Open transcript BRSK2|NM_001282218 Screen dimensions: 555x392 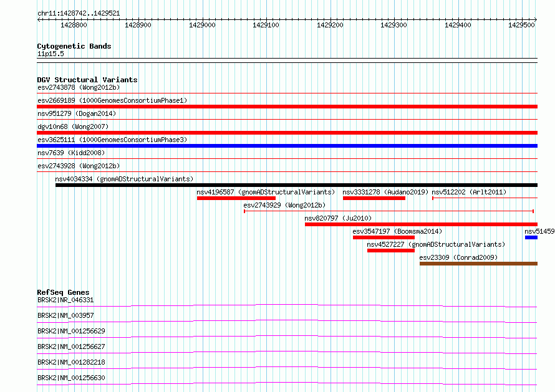click(x=71, y=362)
